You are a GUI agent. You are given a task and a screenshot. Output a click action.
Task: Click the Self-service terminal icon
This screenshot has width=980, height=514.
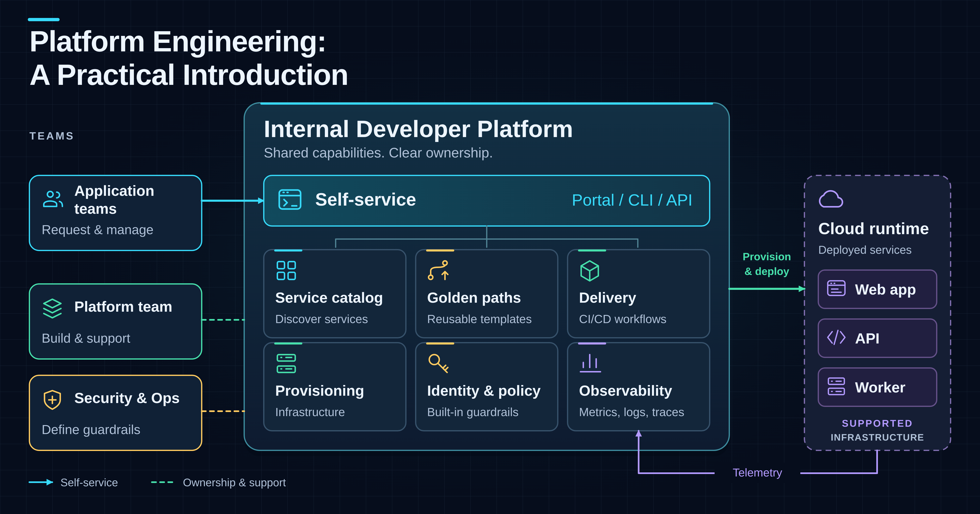click(290, 200)
